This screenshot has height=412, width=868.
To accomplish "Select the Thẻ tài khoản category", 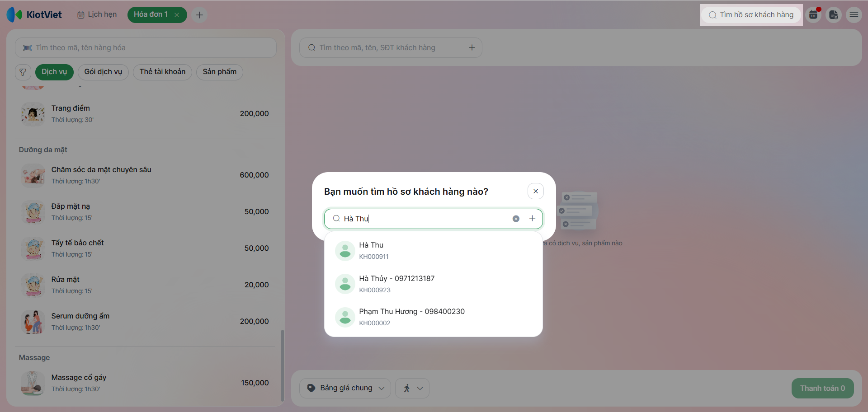I will 162,72.
